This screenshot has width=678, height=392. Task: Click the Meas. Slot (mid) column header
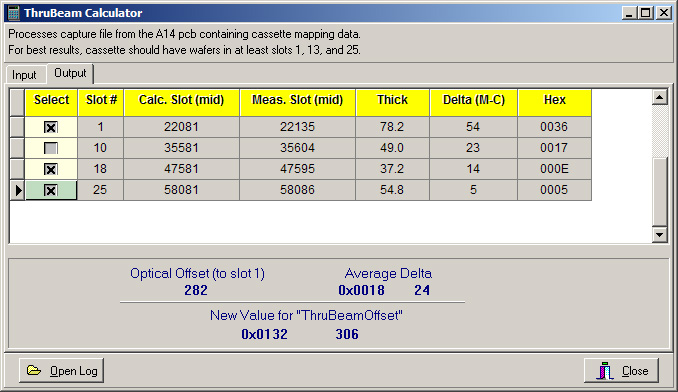tap(297, 103)
